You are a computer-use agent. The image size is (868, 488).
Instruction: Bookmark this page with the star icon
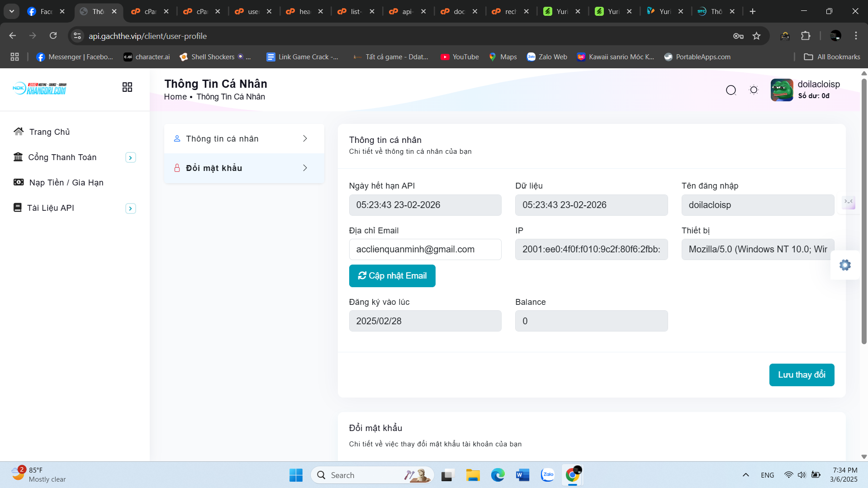coord(756,36)
